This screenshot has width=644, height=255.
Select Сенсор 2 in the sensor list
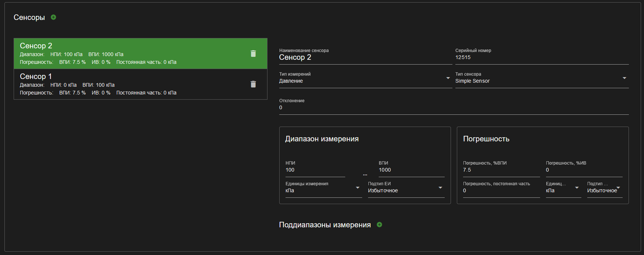(x=140, y=54)
